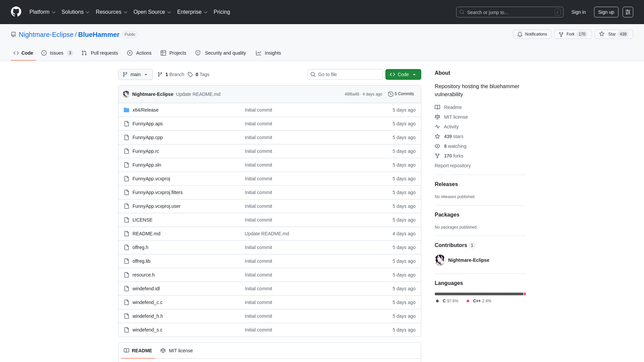Switch to the Issues tab
The image size is (644, 362).
[x=56, y=53]
